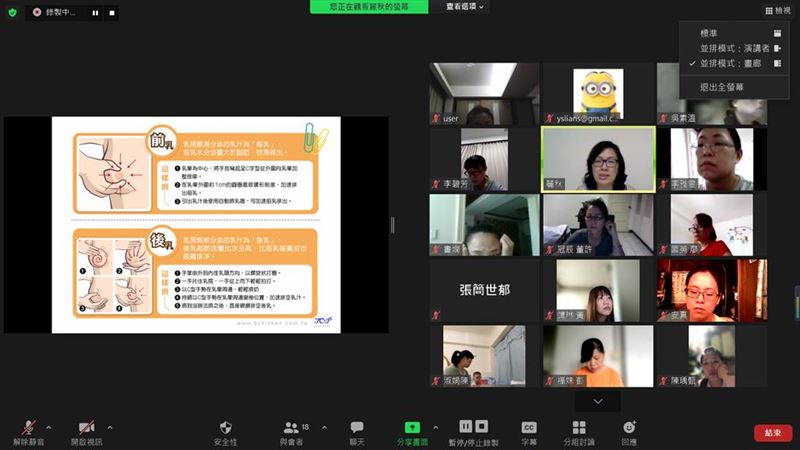The image size is (800, 450).
Task: Click the 檢視 view button
Action: coord(778,10)
